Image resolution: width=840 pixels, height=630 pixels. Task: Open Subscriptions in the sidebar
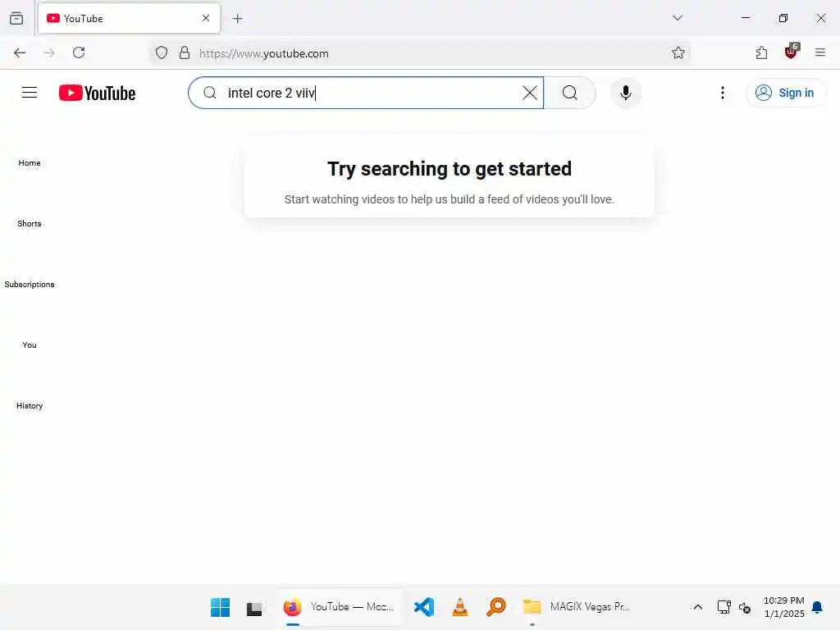[x=30, y=284]
